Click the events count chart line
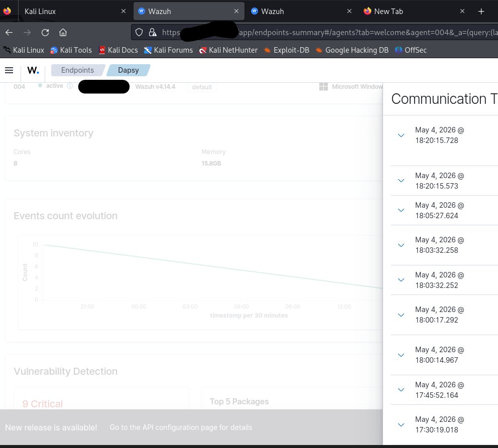Screen dimensions: 498x448 click(213, 266)
